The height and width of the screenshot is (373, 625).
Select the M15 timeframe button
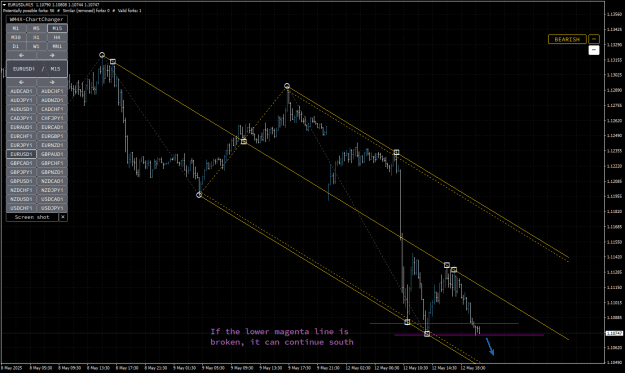tap(57, 28)
